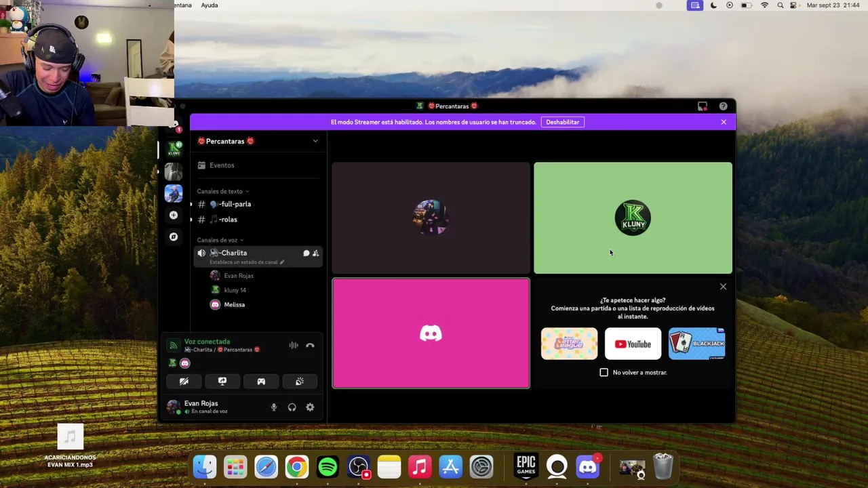
Task: Open the Discord inbox icon in title bar
Action: point(703,106)
